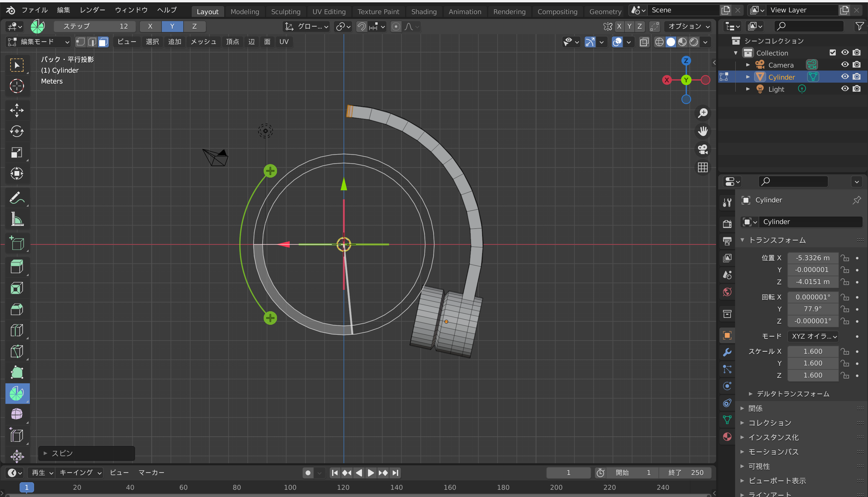Click the 位置 X value field
Image resolution: width=868 pixels, height=497 pixels.
813,258
